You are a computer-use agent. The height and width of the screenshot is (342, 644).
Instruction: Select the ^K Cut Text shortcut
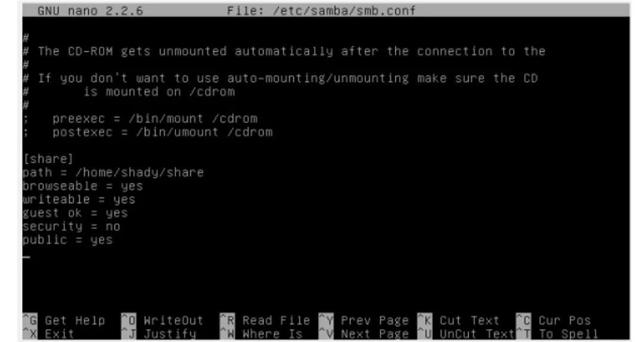pos(459,320)
